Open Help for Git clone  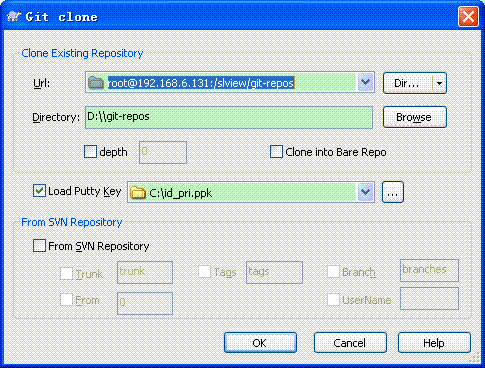pyautogui.click(x=434, y=343)
